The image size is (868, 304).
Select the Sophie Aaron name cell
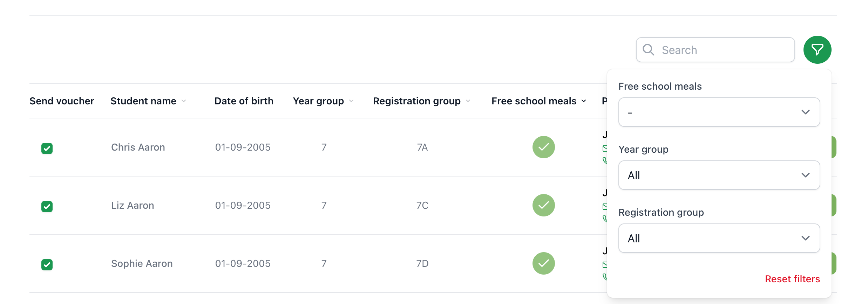click(x=142, y=263)
